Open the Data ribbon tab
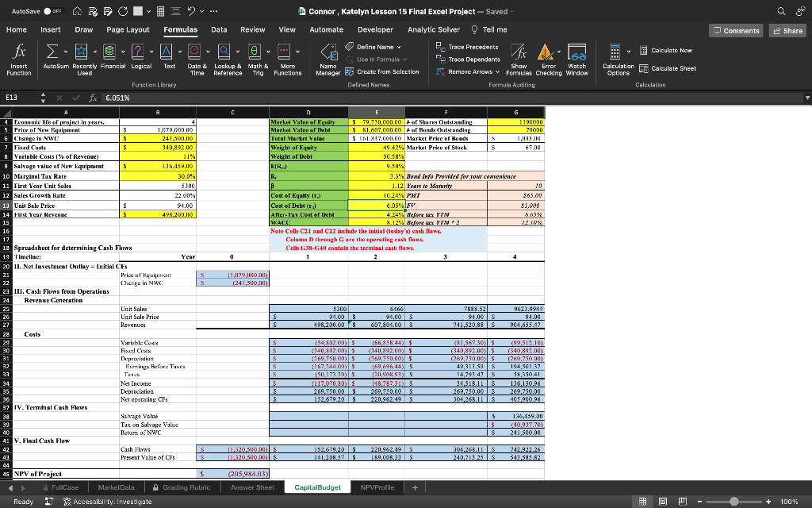The width and height of the screenshot is (812, 508). click(x=219, y=29)
